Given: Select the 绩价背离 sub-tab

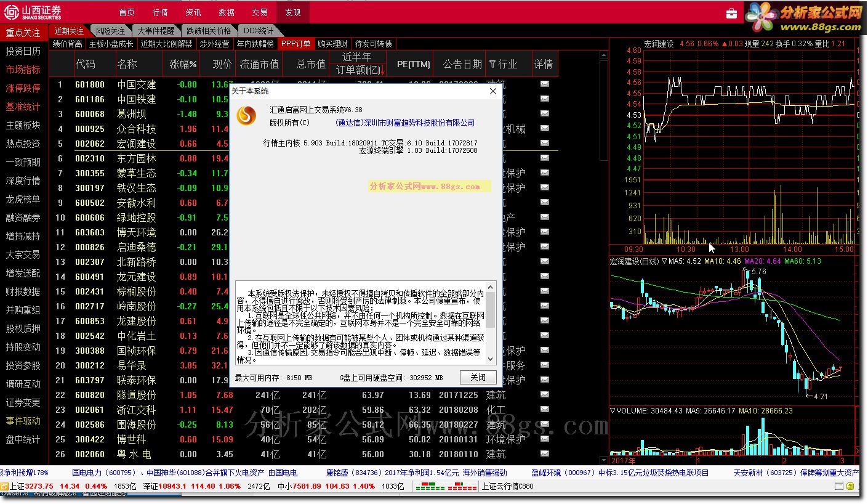Looking at the screenshot, I should tap(68, 44).
